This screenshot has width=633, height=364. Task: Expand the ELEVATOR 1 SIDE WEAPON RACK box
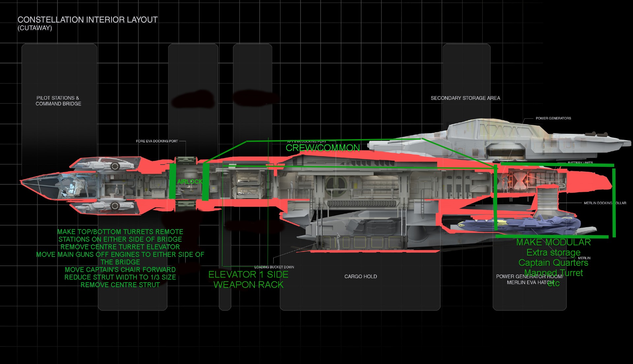point(248,279)
